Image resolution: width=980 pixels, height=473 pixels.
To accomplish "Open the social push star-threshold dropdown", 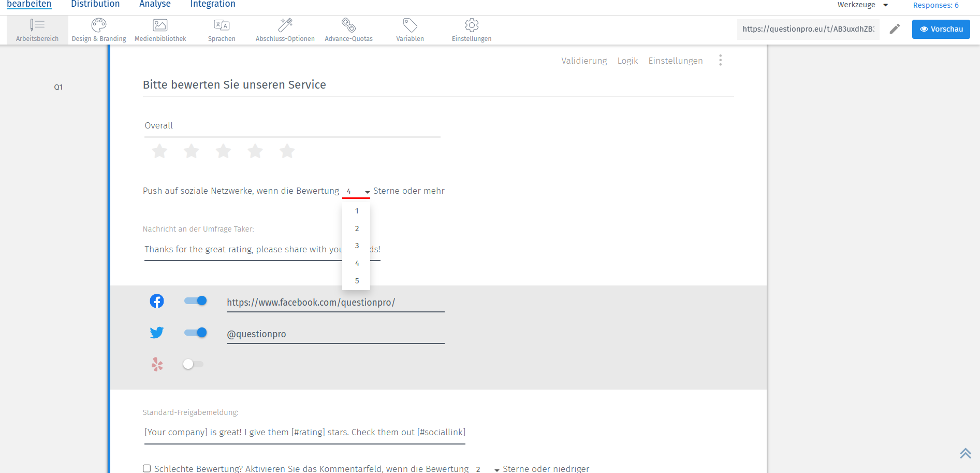I will pos(356,191).
